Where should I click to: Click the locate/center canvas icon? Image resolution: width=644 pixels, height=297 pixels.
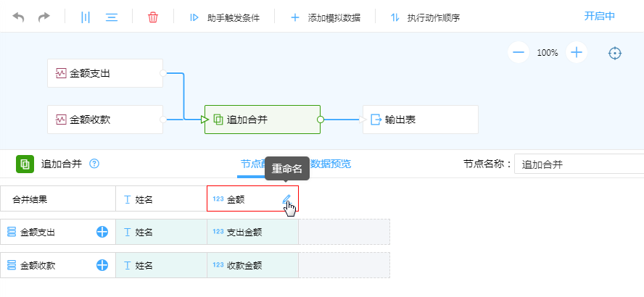(x=615, y=53)
